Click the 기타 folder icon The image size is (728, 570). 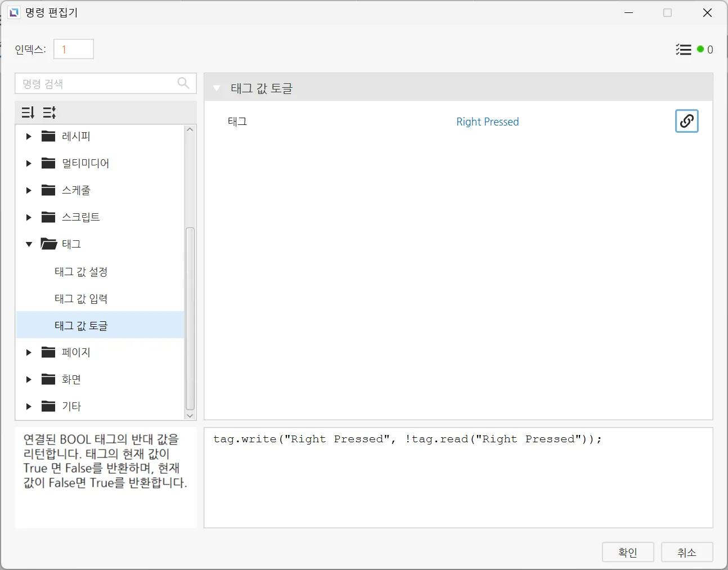(48, 406)
